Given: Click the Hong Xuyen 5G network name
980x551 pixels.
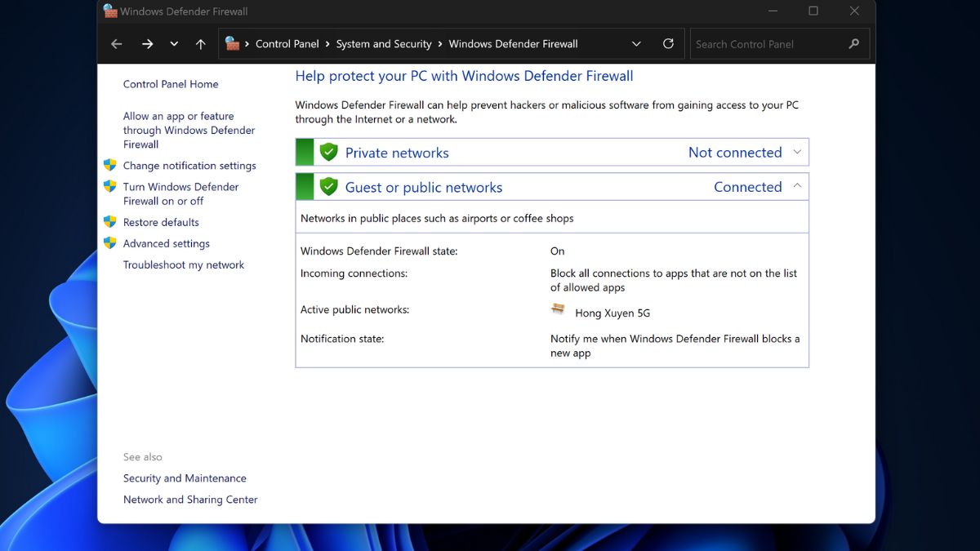Looking at the screenshot, I should pos(612,313).
